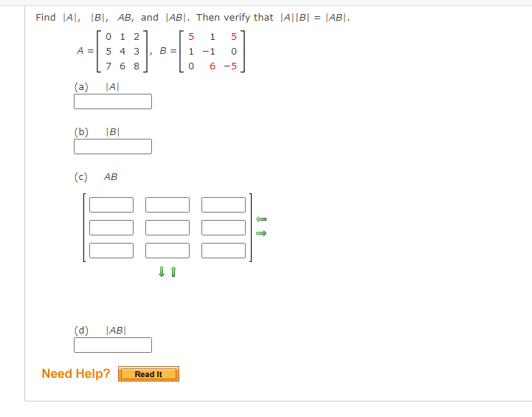Click the red 6 in matrix B
The image size is (532, 417).
click(213, 66)
